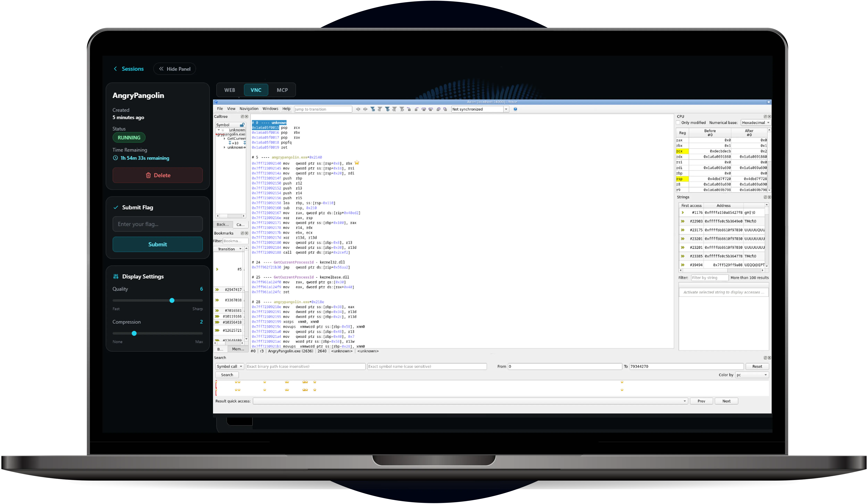Click the Exact binary path search field
Image resolution: width=868 pixels, height=504 pixels.
pos(306,366)
